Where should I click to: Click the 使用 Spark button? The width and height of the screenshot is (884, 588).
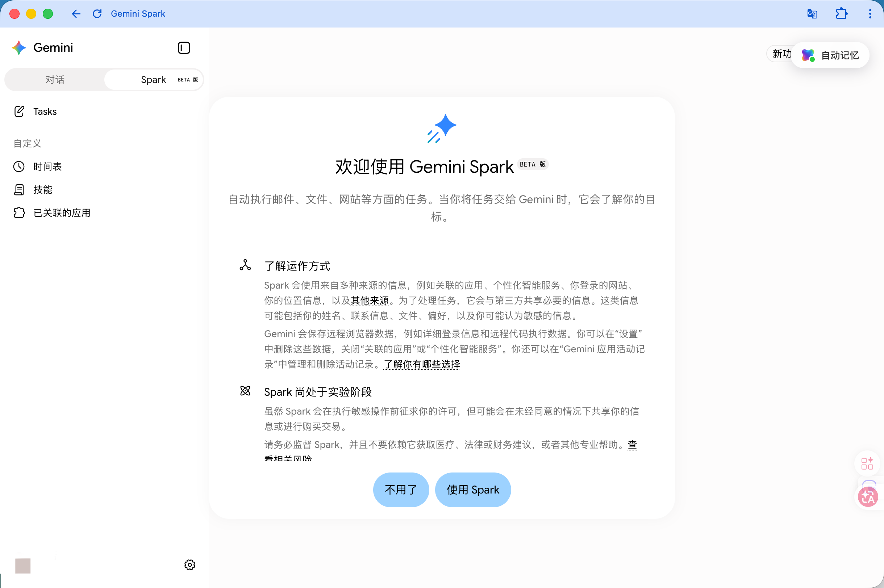pyautogui.click(x=473, y=490)
